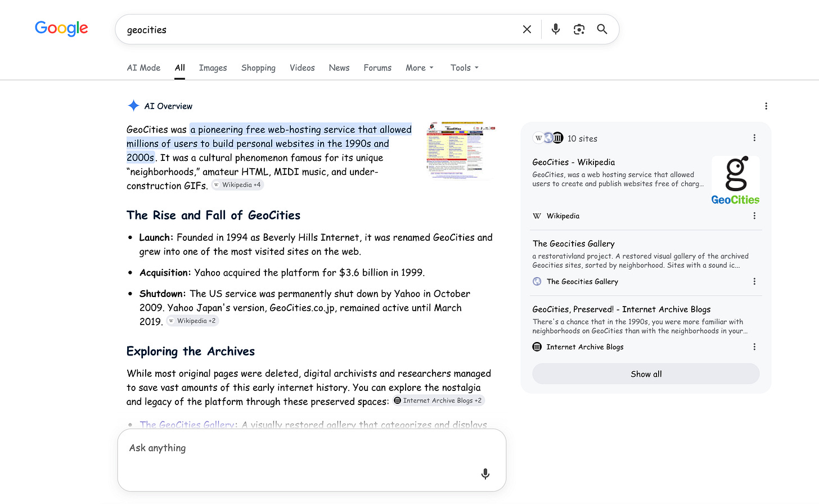
Task: Open AI Overview three-dot options menu
Action: coord(766,106)
